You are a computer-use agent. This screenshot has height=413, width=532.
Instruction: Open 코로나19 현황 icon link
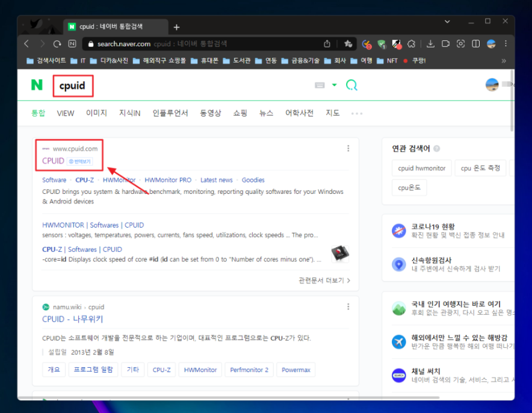pos(398,231)
